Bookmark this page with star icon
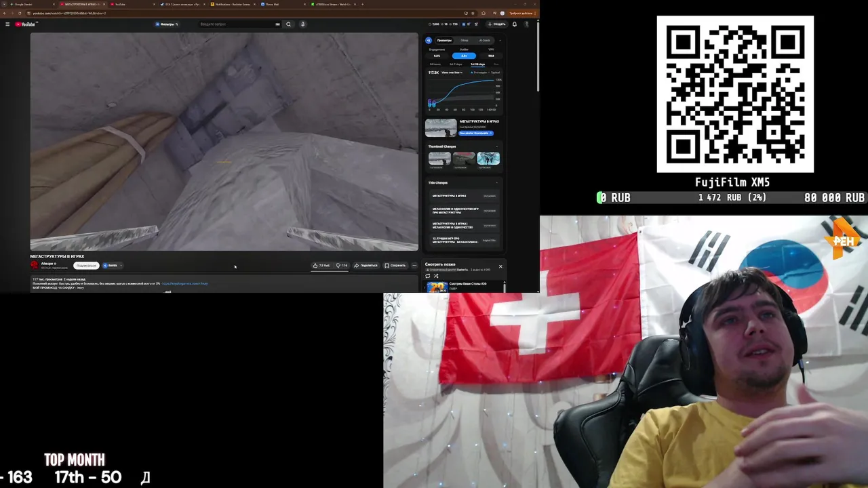The image size is (868, 488). click(x=473, y=13)
